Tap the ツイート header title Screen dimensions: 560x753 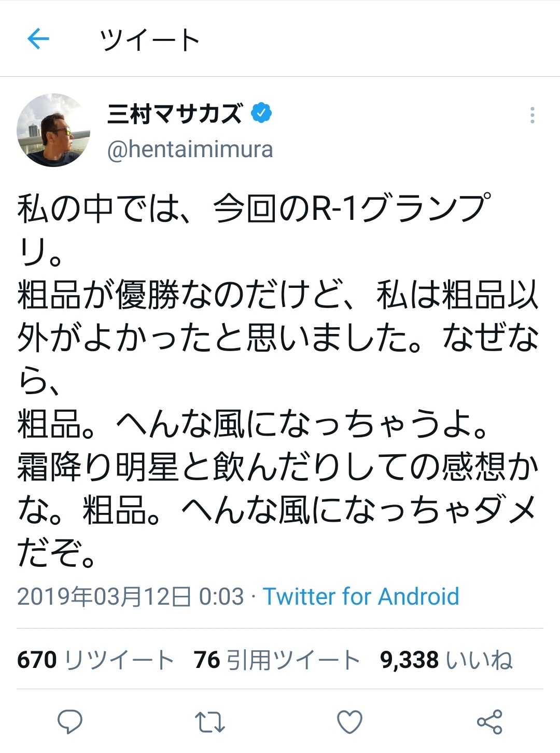tap(149, 40)
